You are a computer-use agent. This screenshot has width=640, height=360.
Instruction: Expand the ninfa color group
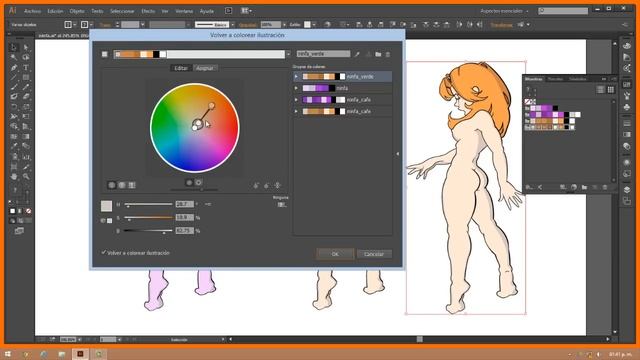[x=296, y=88]
